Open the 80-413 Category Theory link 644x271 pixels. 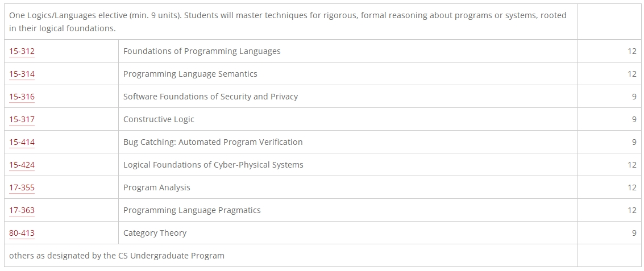pos(22,233)
